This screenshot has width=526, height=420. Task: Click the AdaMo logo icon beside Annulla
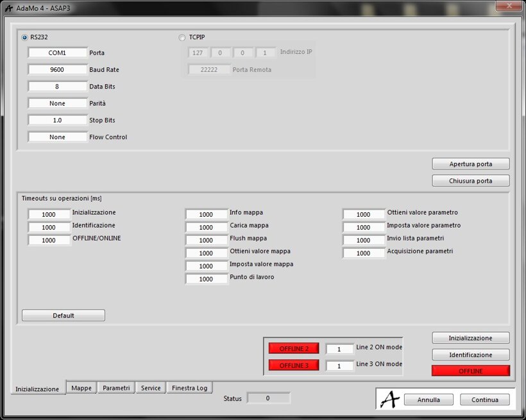389,399
